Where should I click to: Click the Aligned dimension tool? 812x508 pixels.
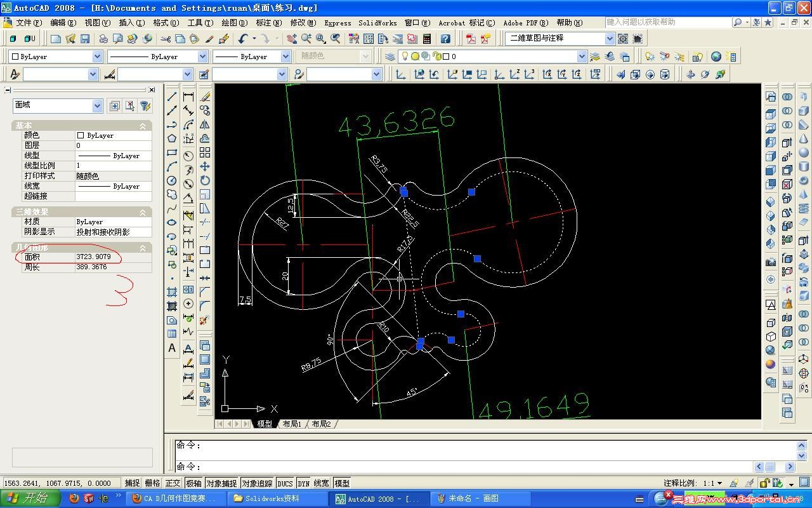click(188, 110)
